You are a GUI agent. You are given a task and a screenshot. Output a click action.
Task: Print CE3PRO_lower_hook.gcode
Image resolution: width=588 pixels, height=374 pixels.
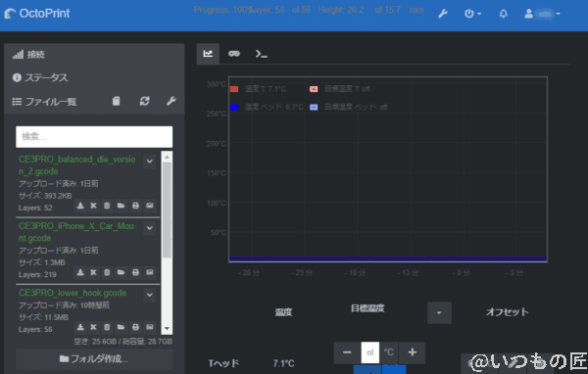135,327
